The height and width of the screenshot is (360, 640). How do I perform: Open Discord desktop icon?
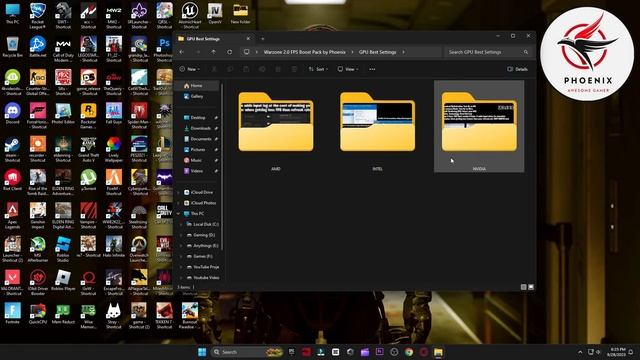(12, 113)
